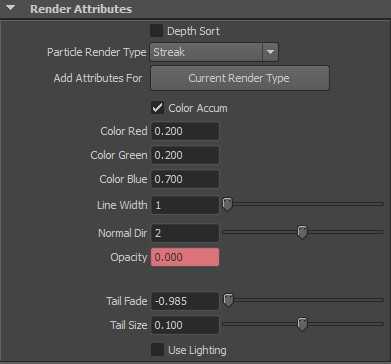The height and width of the screenshot is (364, 391).
Task: Enable the Depth Sort checkbox
Action: [x=156, y=31]
